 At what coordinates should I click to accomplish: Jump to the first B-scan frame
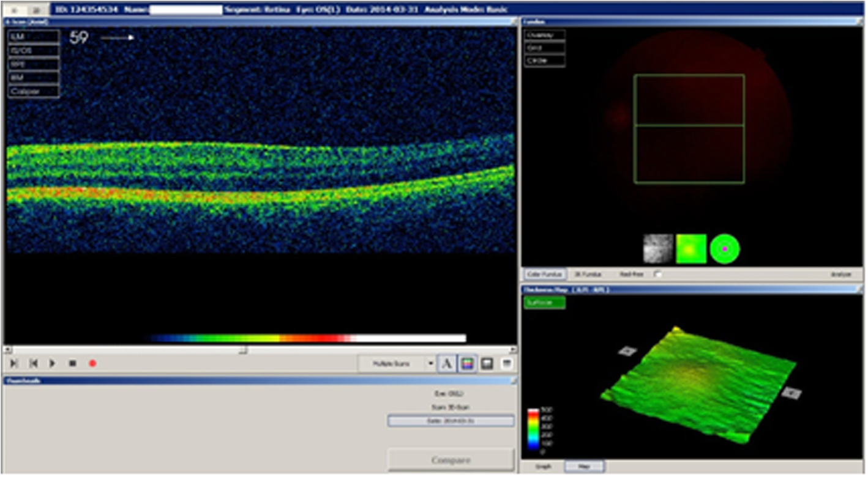34,363
